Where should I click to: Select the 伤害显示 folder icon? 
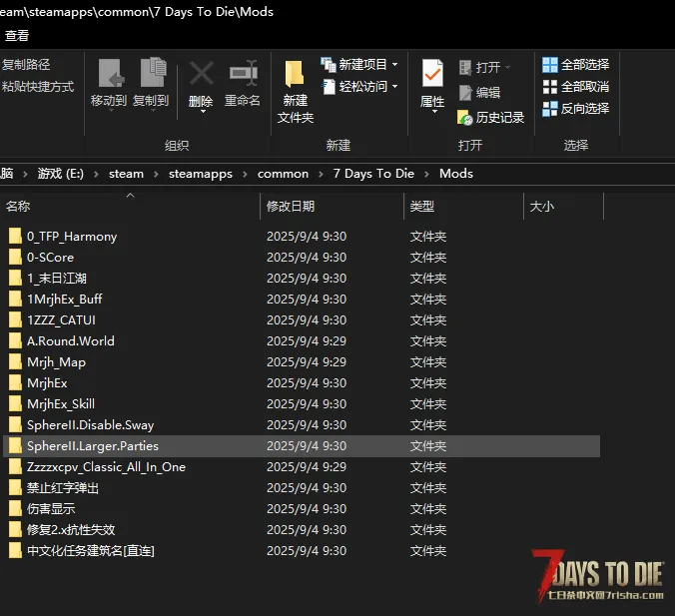pyautogui.click(x=15, y=509)
